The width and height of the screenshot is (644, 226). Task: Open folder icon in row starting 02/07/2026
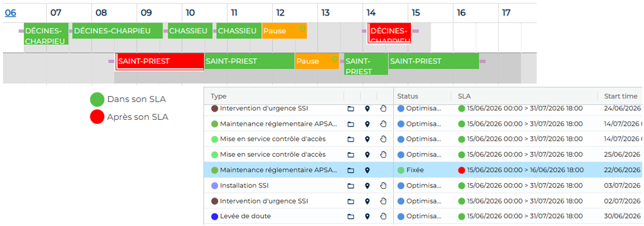[350, 201]
